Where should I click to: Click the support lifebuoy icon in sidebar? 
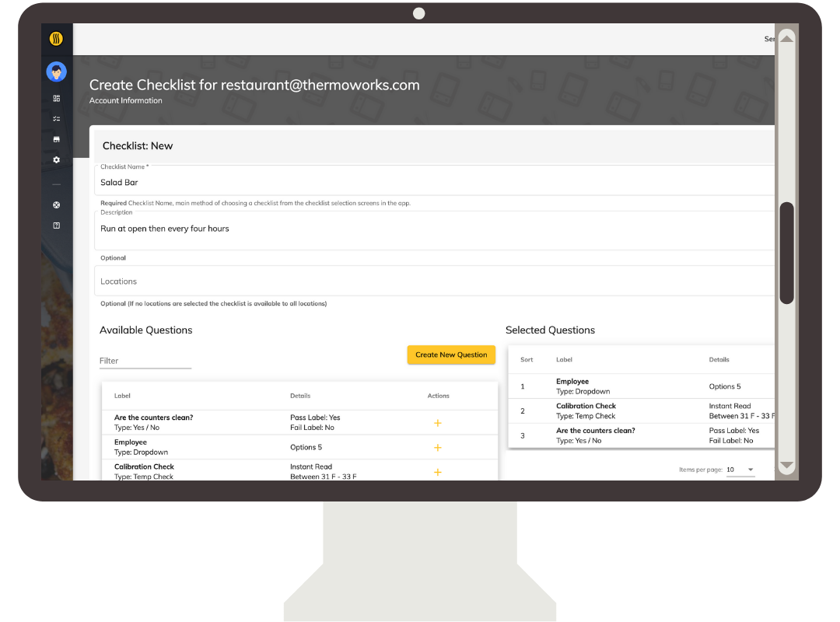(x=56, y=205)
